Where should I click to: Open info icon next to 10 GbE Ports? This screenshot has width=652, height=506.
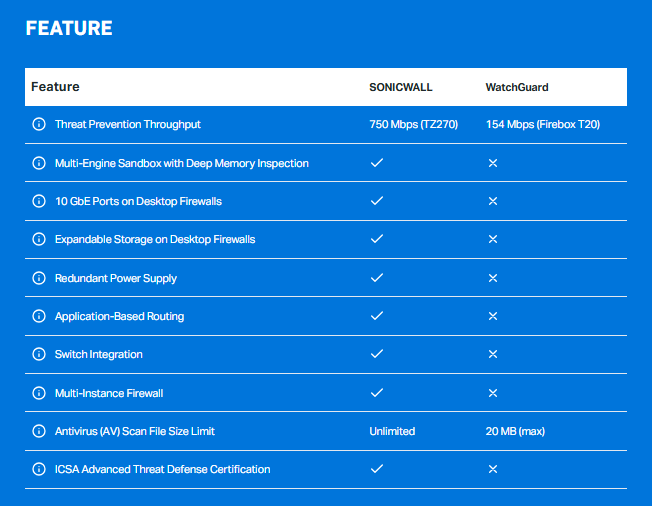click(x=39, y=201)
